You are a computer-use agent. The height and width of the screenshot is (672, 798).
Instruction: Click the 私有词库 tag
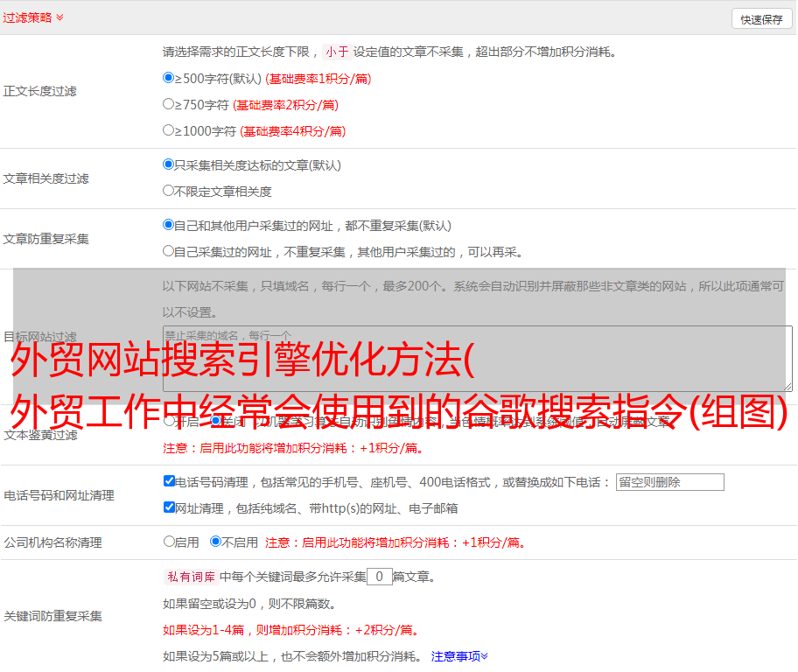(189, 577)
